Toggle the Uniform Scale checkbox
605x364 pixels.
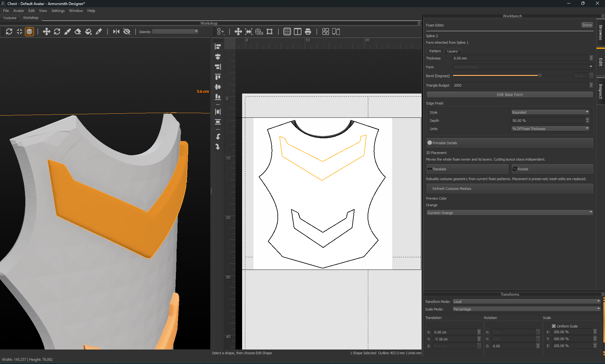(554, 326)
